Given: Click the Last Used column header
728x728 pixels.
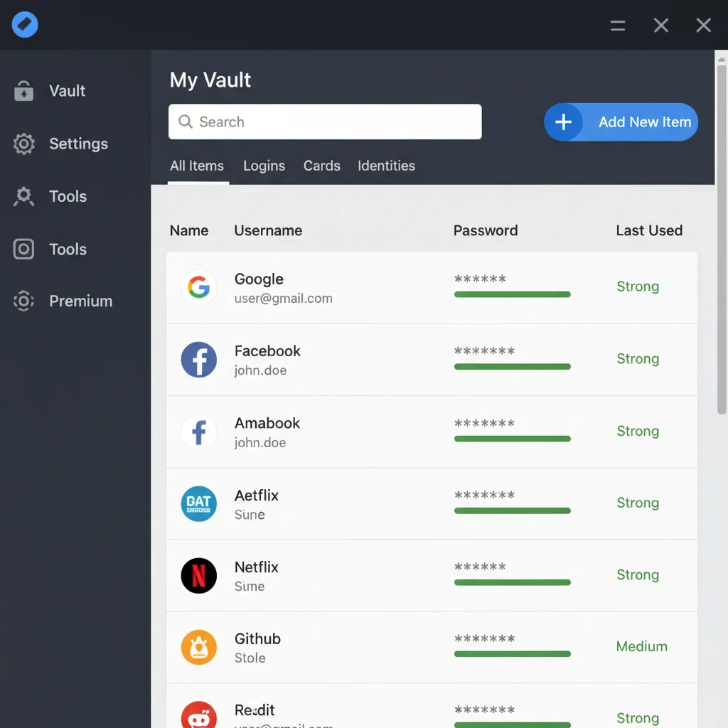Looking at the screenshot, I should (x=649, y=230).
